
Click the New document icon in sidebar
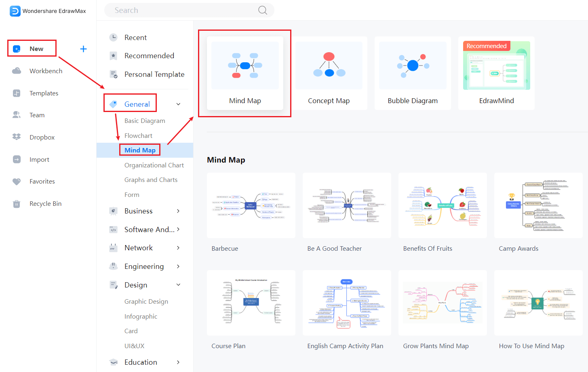pos(17,49)
